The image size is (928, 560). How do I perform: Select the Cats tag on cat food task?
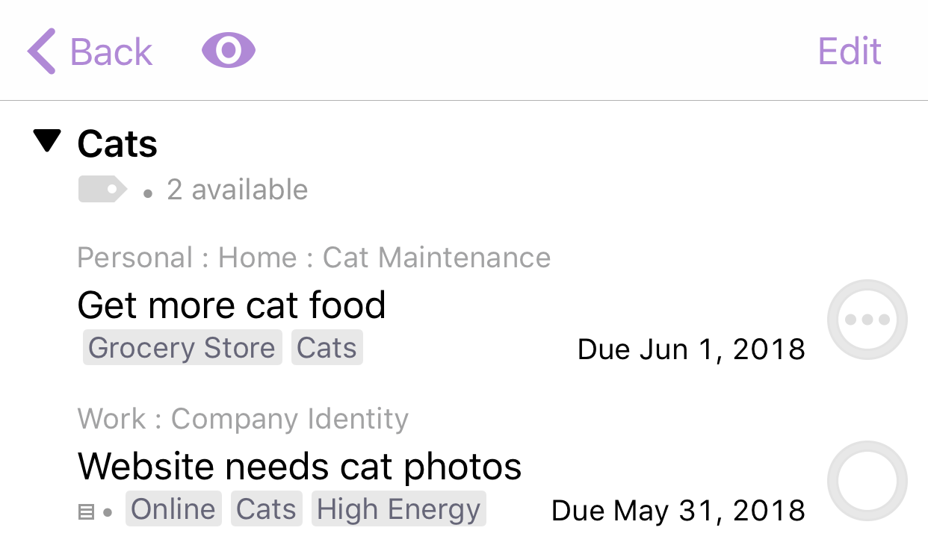click(x=327, y=348)
